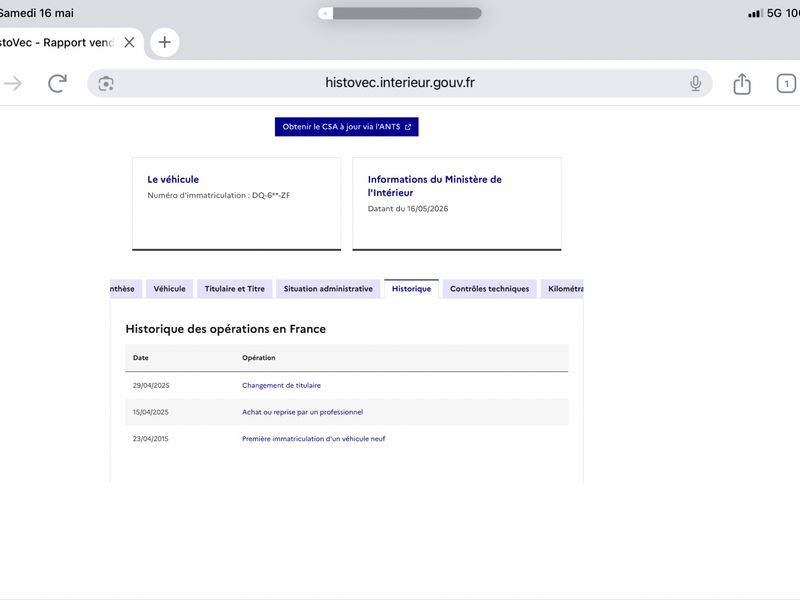Open the share sheet icon

click(742, 84)
